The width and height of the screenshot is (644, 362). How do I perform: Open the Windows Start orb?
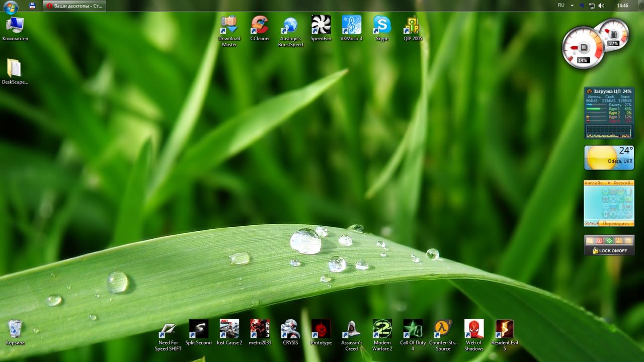tap(11, 7)
